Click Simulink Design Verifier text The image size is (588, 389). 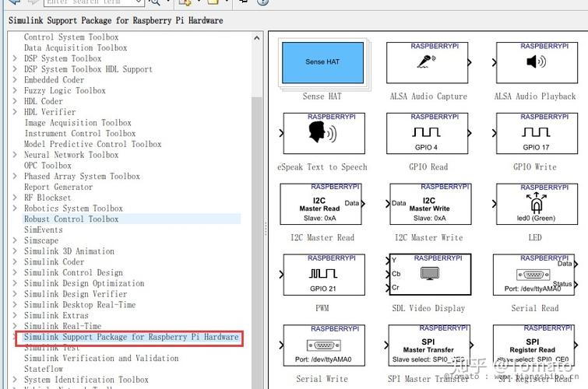[76, 294]
